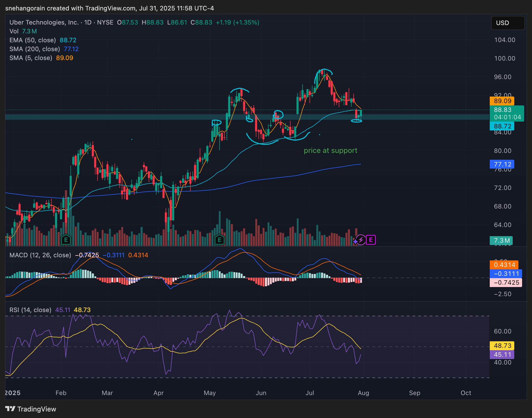The height and width of the screenshot is (418, 532).
Task: Click the 72.00 price axis label
Action: tap(503, 188)
